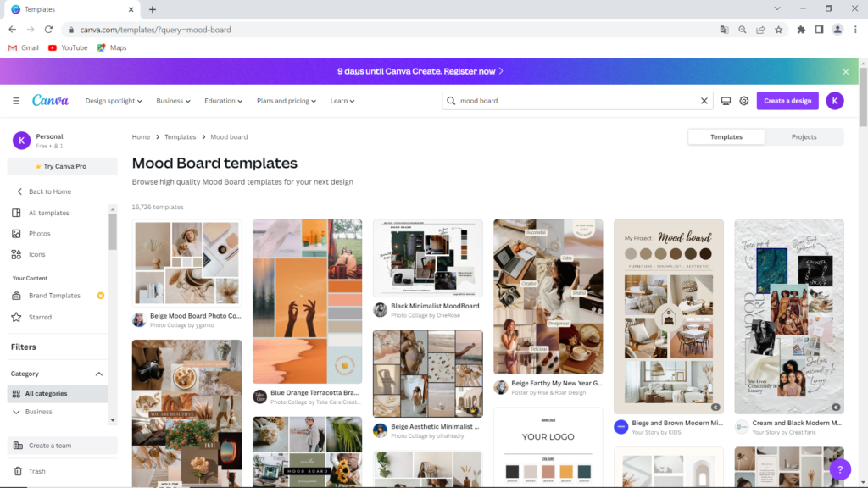Click the Register now banner link

[x=470, y=72]
